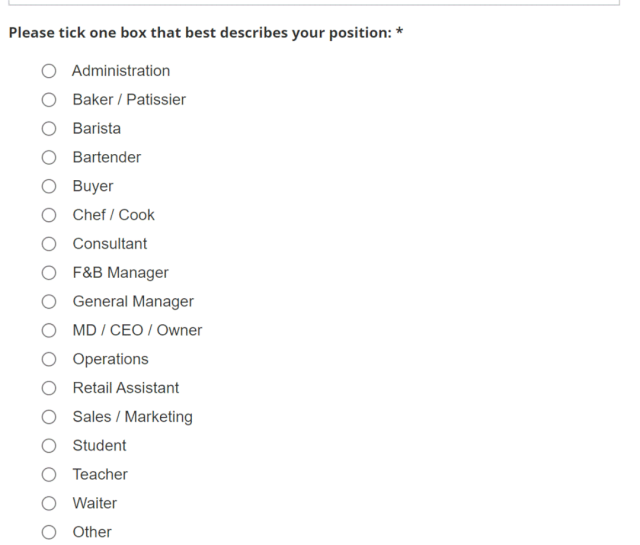Select Barista as your position
The height and width of the screenshot is (545, 640).
coord(49,129)
